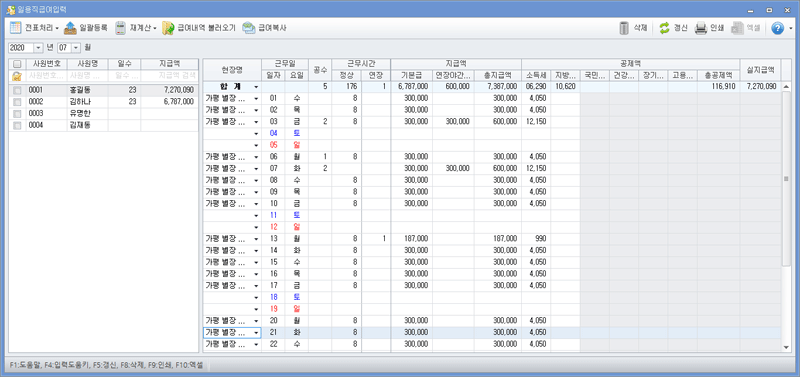Click the 급여복사 copy icon
The image size is (800, 377).
coord(249,28)
